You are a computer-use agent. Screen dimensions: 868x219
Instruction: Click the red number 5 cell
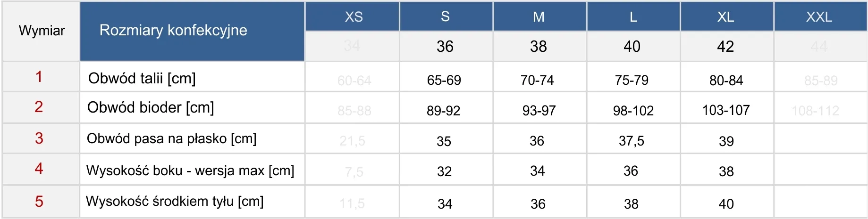coord(39,202)
